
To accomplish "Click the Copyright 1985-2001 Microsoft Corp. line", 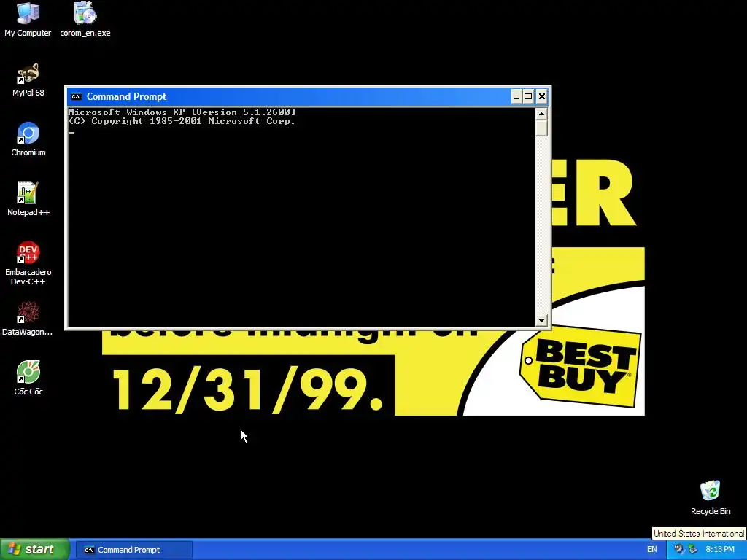I will pos(182,122).
